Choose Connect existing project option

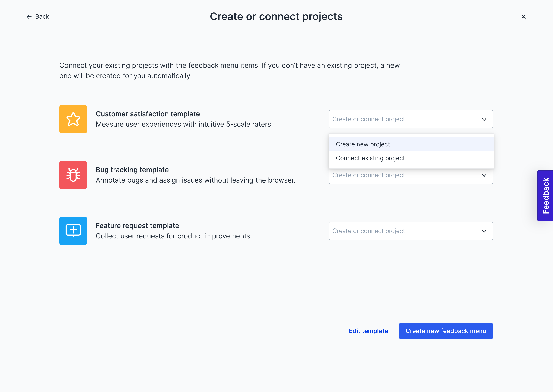click(370, 158)
